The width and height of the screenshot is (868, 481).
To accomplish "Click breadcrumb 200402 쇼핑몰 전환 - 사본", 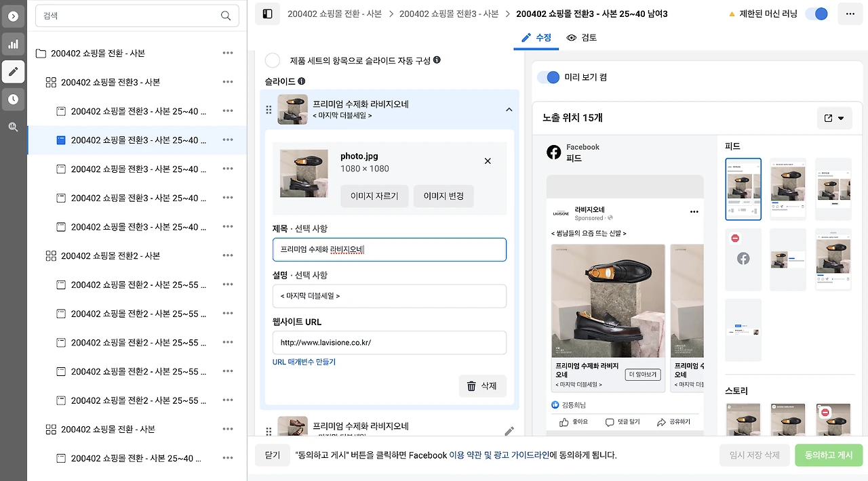I will 336,14.
